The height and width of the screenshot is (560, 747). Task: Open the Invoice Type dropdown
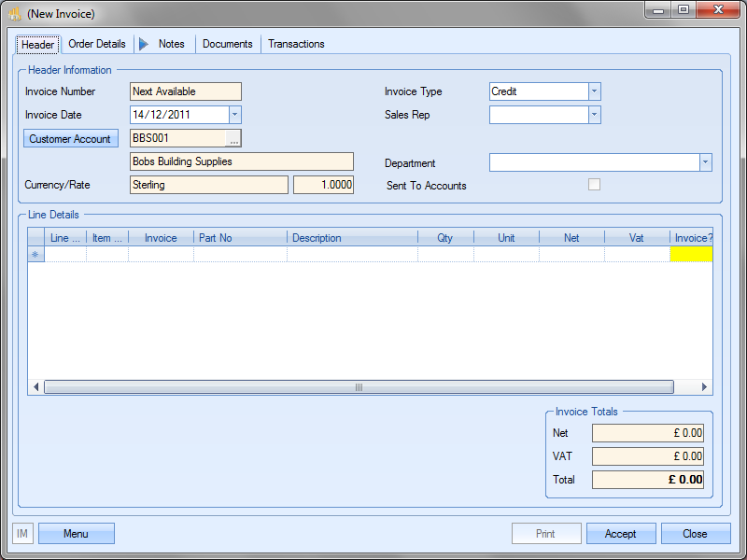click(x=595, y=91)
